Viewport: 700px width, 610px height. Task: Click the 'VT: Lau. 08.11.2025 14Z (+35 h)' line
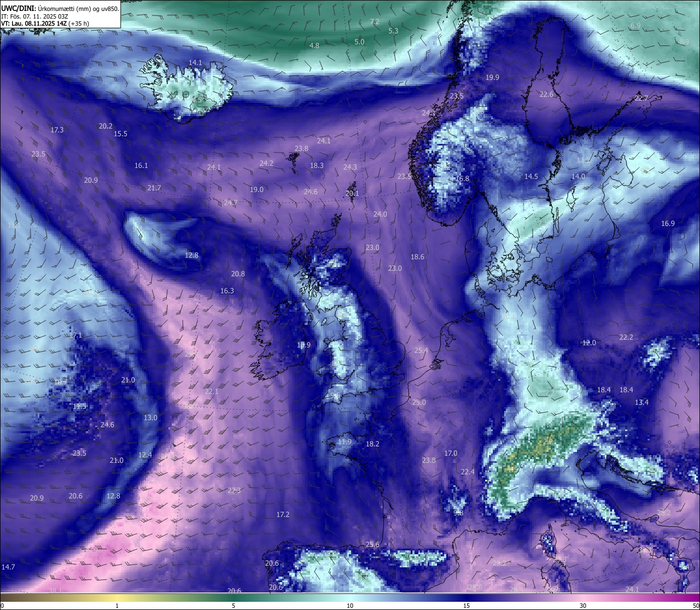[45, 24]
